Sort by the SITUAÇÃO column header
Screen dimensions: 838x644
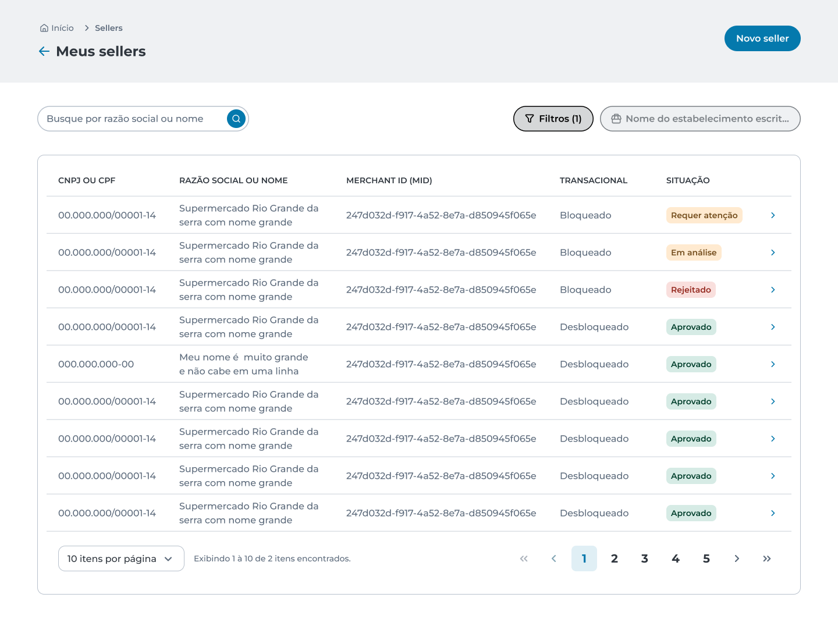point(688,180)
